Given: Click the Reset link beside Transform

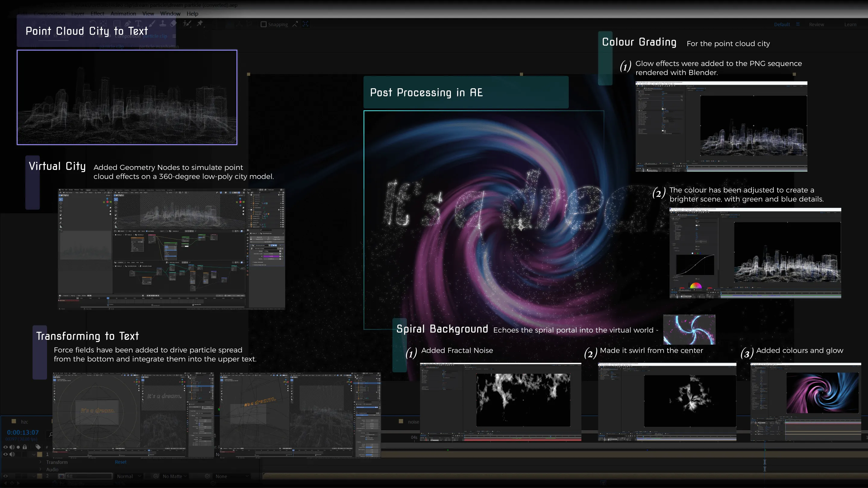Looking at the screenshot, I should 121,462.
